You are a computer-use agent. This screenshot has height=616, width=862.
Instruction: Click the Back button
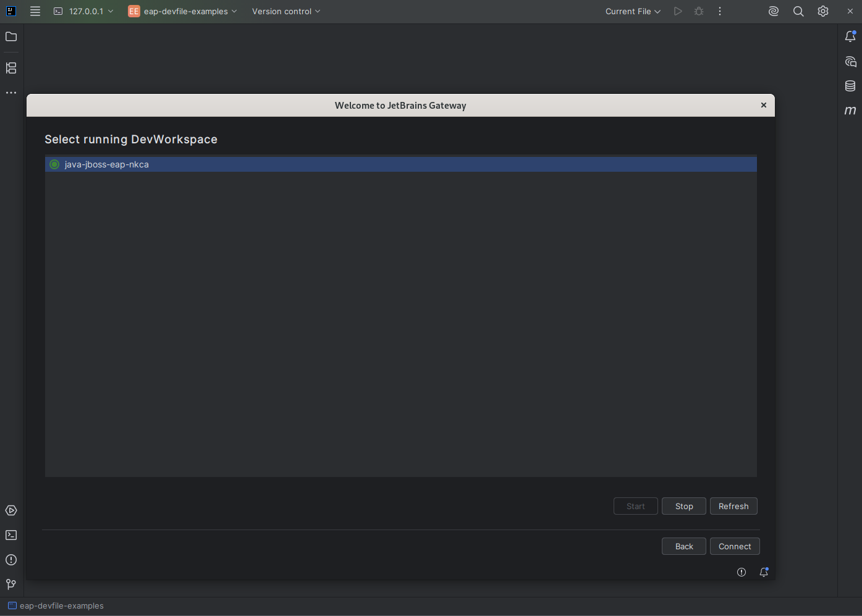click(684, 546)
